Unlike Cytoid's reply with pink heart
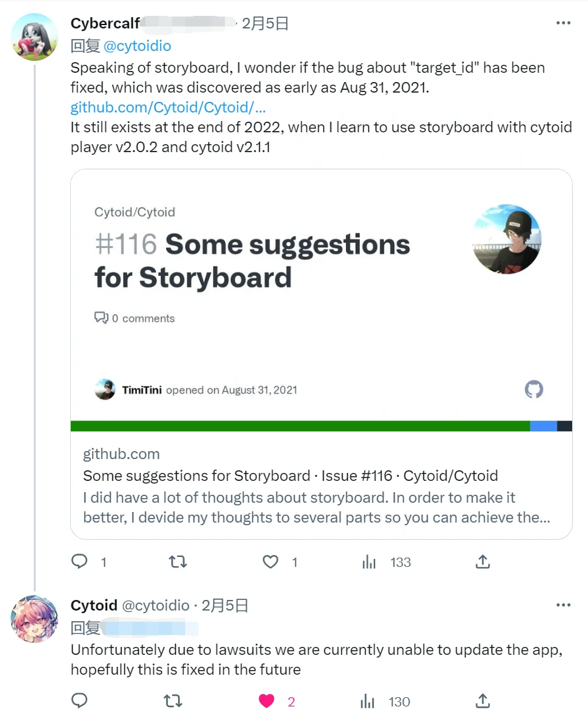Screen dimensions: 588x721 pos(267,701)
